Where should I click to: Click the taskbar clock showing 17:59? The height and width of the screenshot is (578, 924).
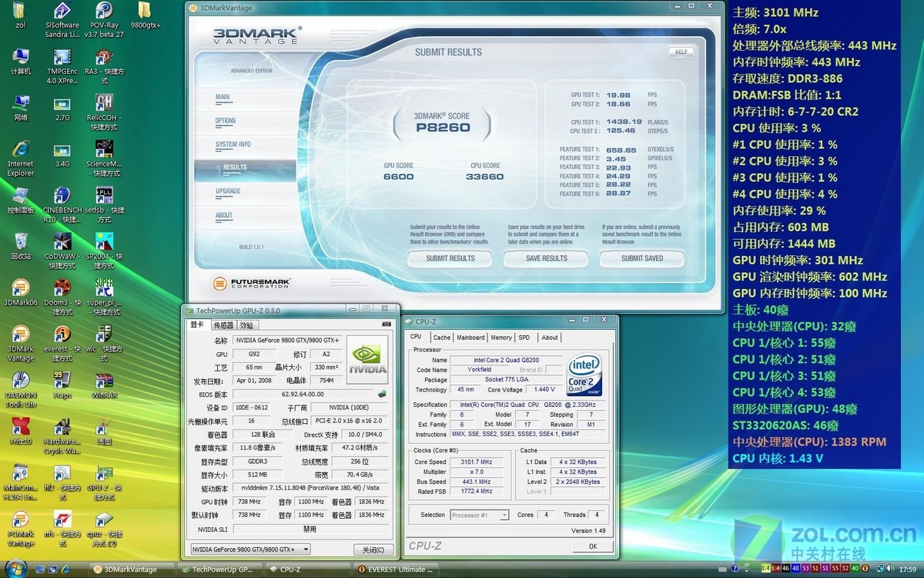[907, 570]
